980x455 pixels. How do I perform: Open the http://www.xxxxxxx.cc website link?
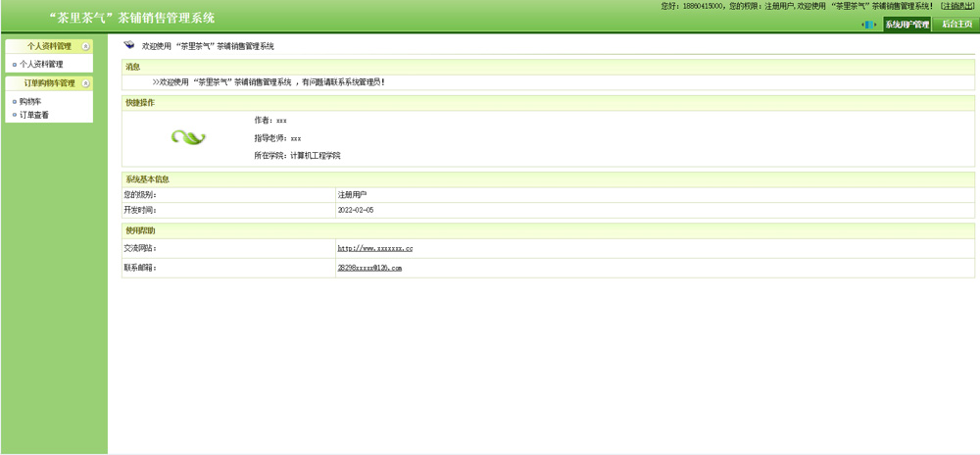click(x=375, y=249)
